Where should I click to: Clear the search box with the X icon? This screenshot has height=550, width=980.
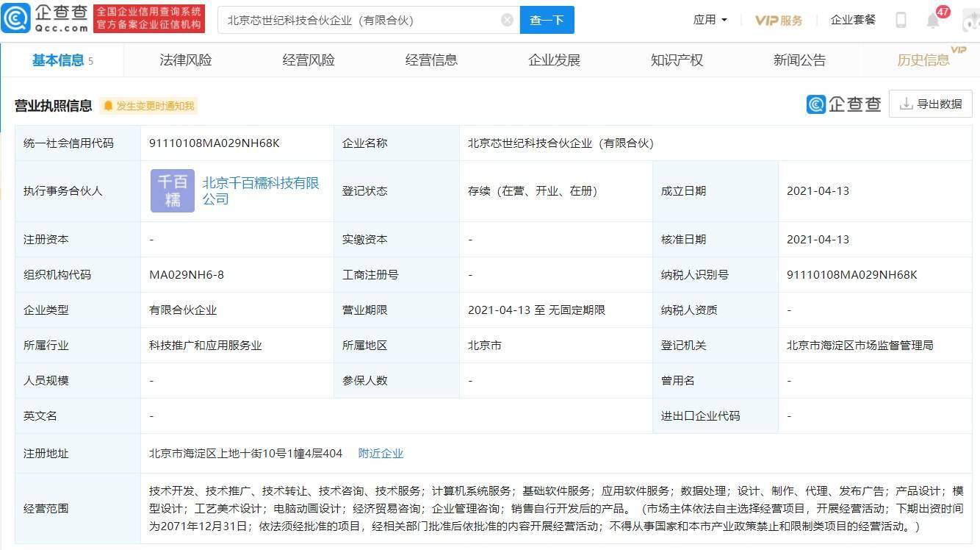coord(507,20)
